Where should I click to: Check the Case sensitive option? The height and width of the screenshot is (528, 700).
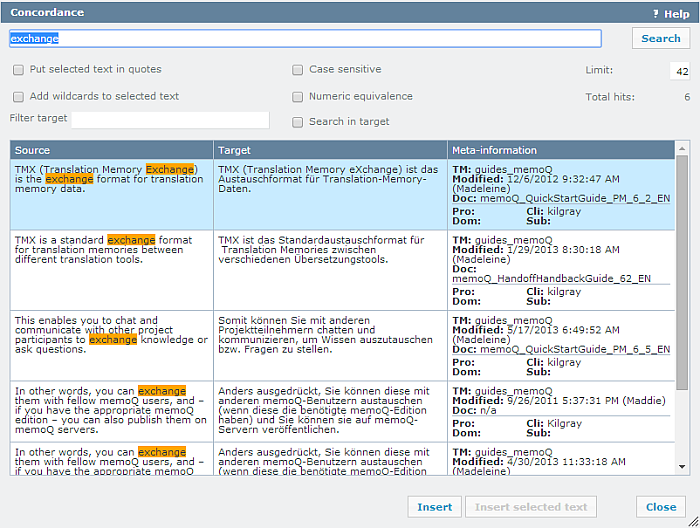[298, 70]
